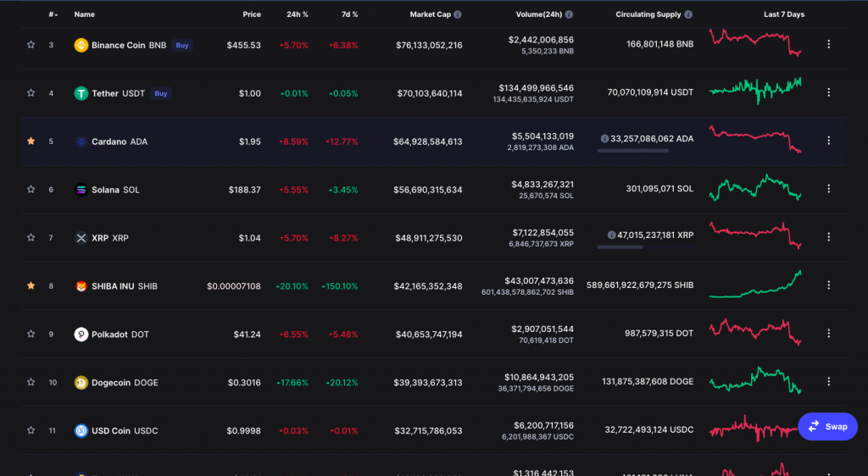Sort the table by Name header
868x476 pixels.
click(x=84, y=14)
